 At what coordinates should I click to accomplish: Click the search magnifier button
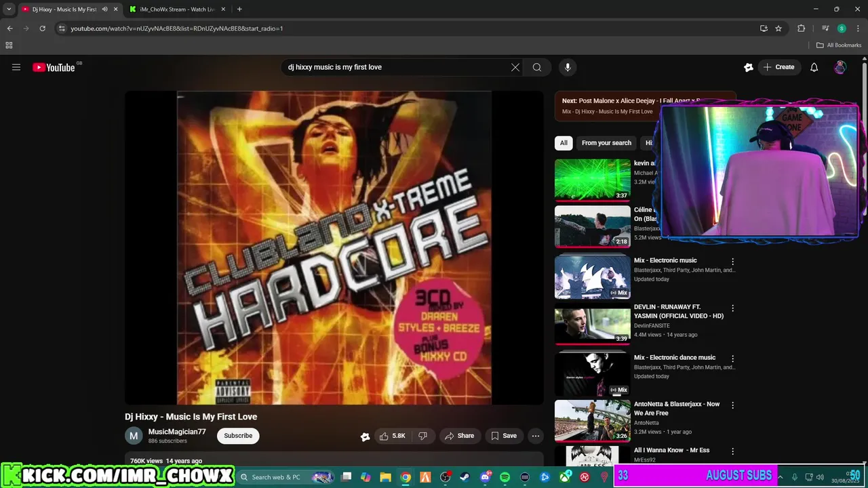coord(537,67)
